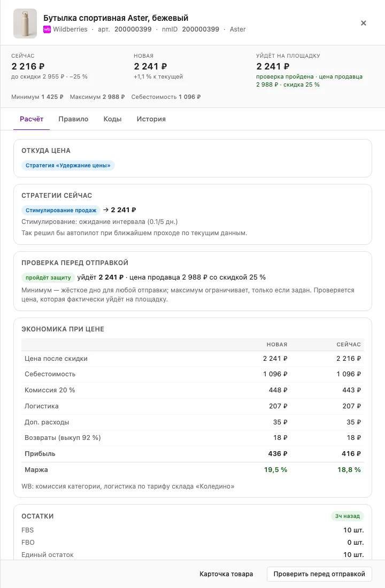Click the Стратегия «Удержание цены» badge

click(68, 165)
